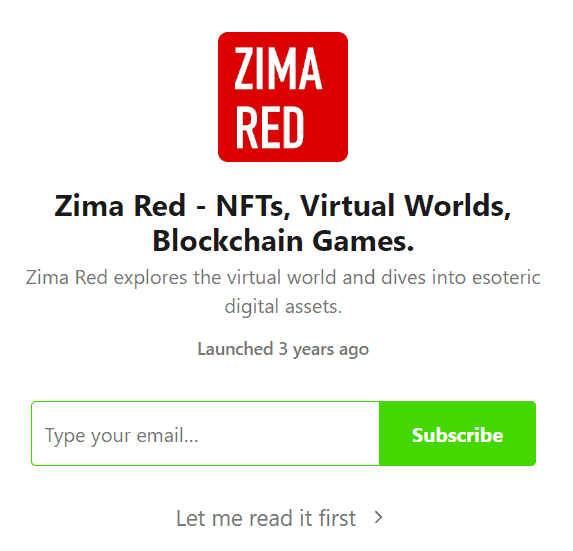Click the 'digital assets.' description line

[x=283, y=307]
